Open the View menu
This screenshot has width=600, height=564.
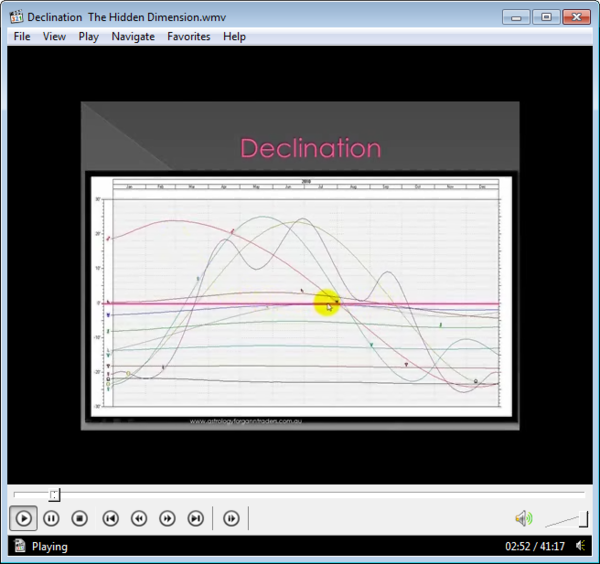point(54,36)
